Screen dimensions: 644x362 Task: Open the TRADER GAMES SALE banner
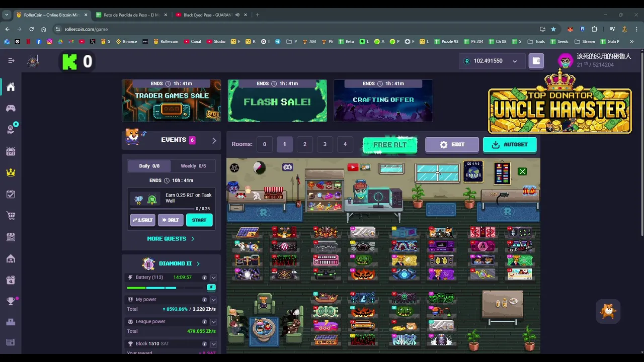[x=171, y=101]
